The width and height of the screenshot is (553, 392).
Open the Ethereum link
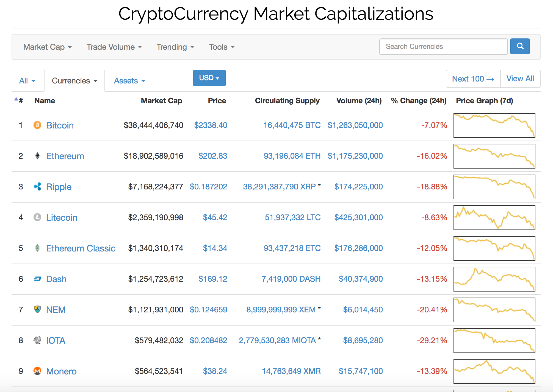[65, 156]
